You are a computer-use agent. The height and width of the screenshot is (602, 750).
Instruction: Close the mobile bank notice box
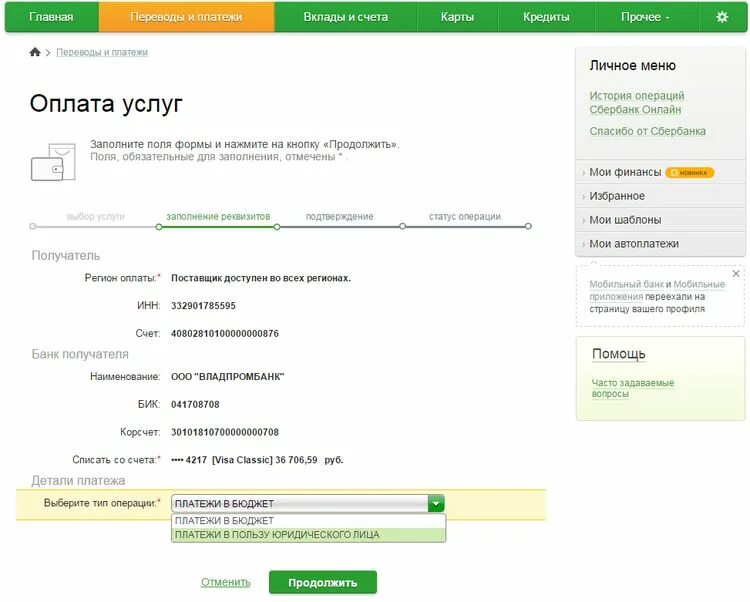[x=736, y=274]
